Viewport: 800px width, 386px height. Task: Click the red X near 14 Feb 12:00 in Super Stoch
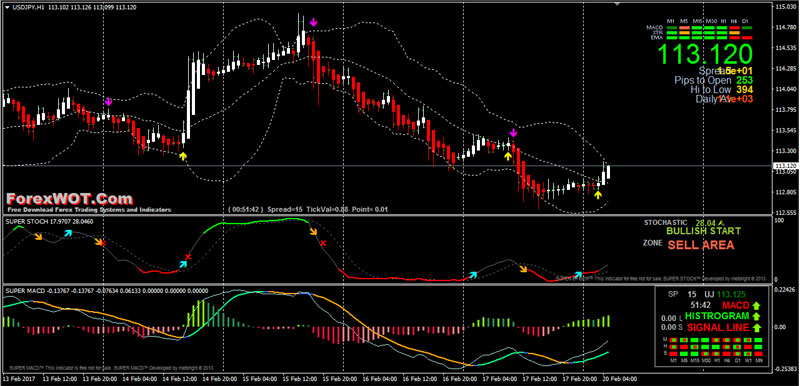click(x=188, y=256)
